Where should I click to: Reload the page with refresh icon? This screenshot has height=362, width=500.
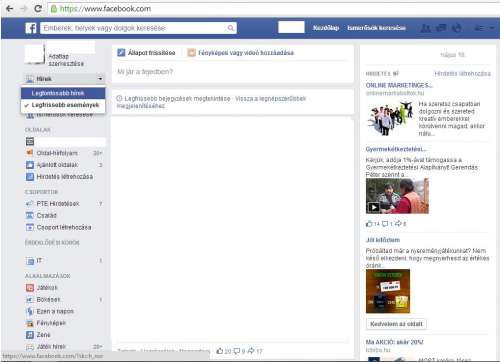tap(38, 9)
